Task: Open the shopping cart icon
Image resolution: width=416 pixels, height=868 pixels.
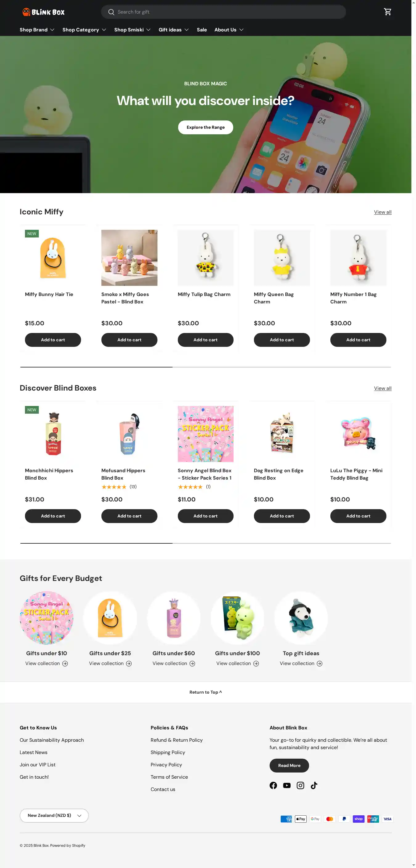Action: click(387, 12)
